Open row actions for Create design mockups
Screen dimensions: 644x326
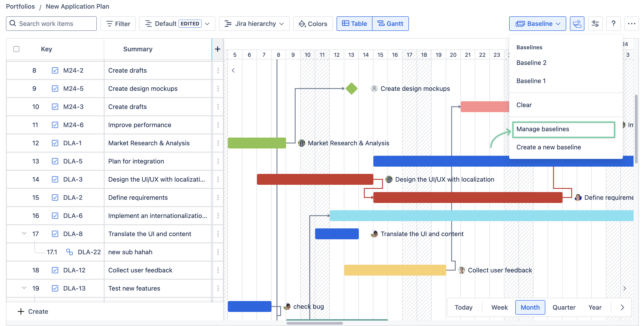pos(218,89)
